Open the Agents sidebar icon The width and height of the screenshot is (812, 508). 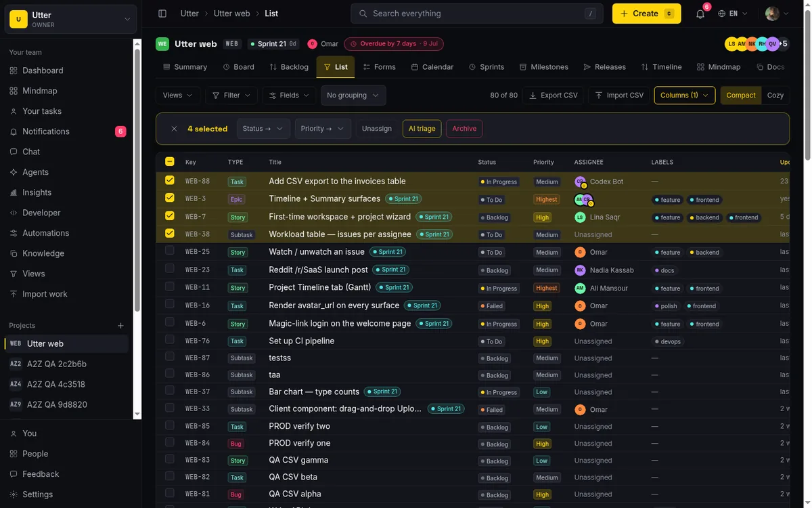[14, 172]
